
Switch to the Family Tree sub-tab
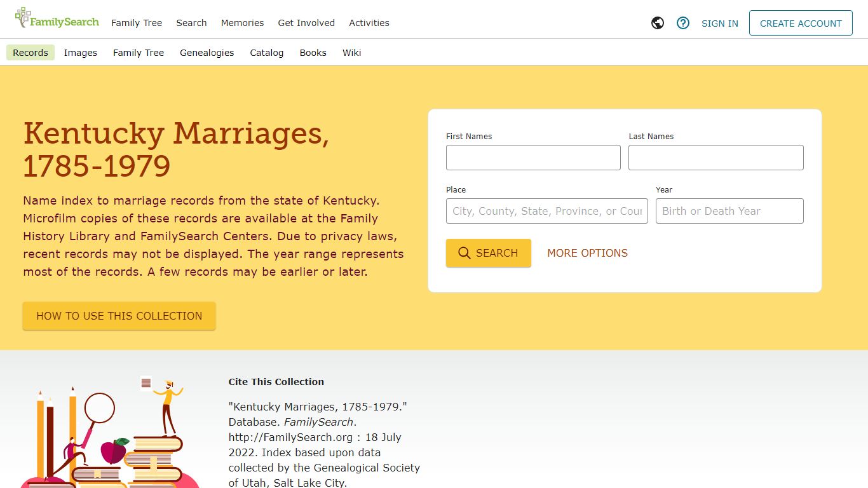(x=139, y=53)
